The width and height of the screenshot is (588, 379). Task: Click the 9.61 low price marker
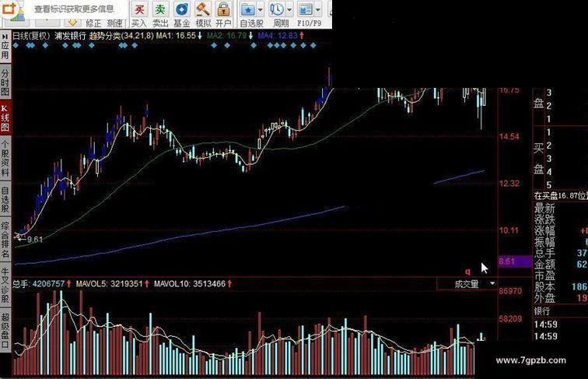pos(34,240)
